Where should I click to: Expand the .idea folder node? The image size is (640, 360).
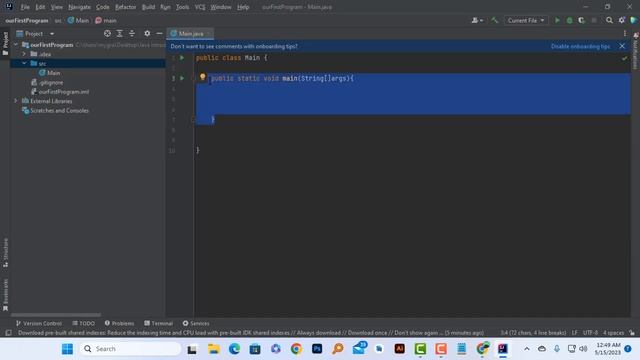(x=24, y=54)
